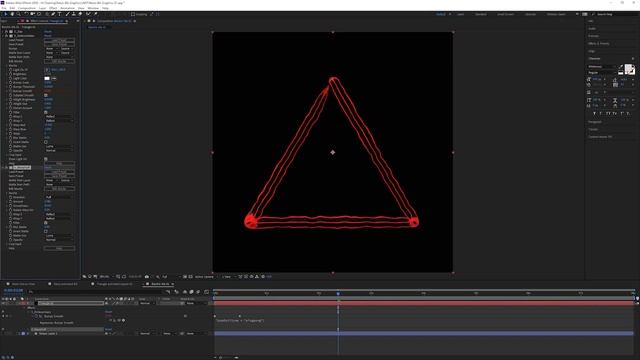Expand the Paragraph panel

(595, 122)
